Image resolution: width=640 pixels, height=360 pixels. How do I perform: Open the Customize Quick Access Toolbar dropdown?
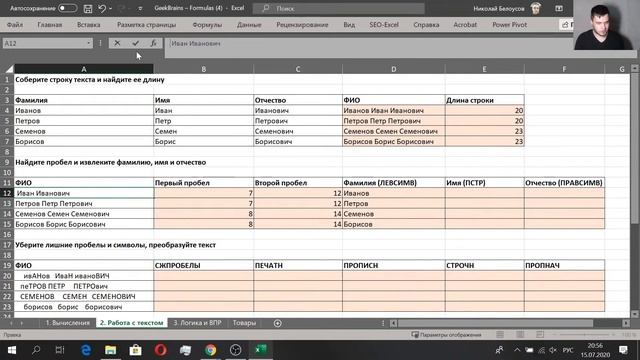point(140,9)
